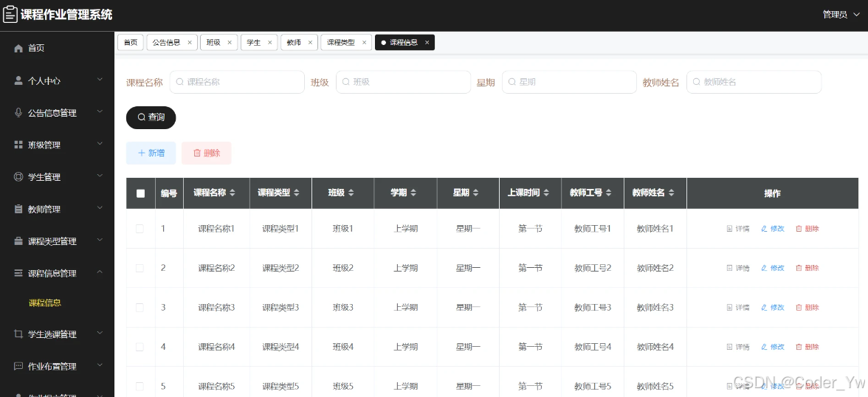The height and width of the screenshot is (397, 868).
Task: Check the checkbox for row 3
Action: click(x=139, y=307)
